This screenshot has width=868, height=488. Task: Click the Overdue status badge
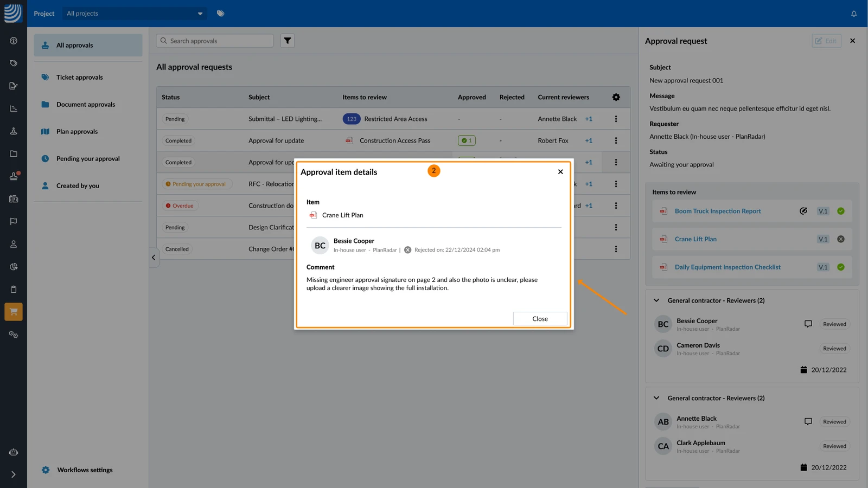[x=180, y=206]
